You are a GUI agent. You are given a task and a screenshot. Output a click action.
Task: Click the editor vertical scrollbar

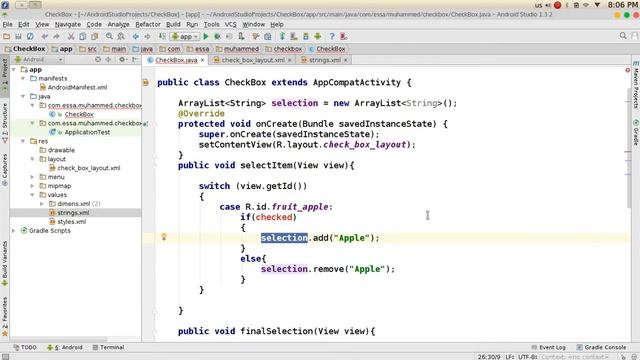point(628,147)
